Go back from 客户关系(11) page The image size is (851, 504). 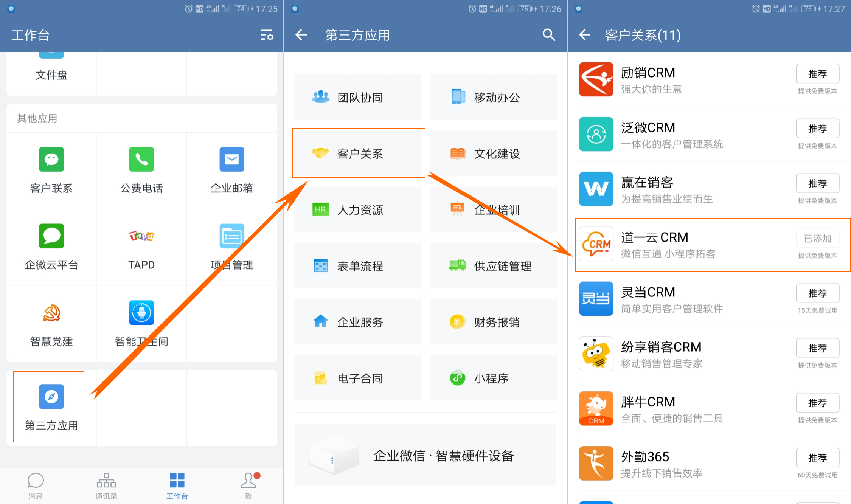coord(585,35)
